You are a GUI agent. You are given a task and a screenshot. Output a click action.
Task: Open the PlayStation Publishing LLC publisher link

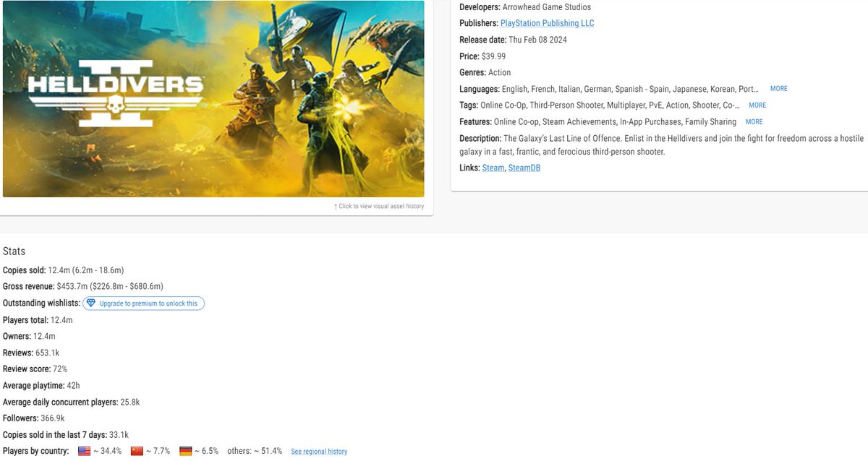pyautogui.click(x=547, y=22)
